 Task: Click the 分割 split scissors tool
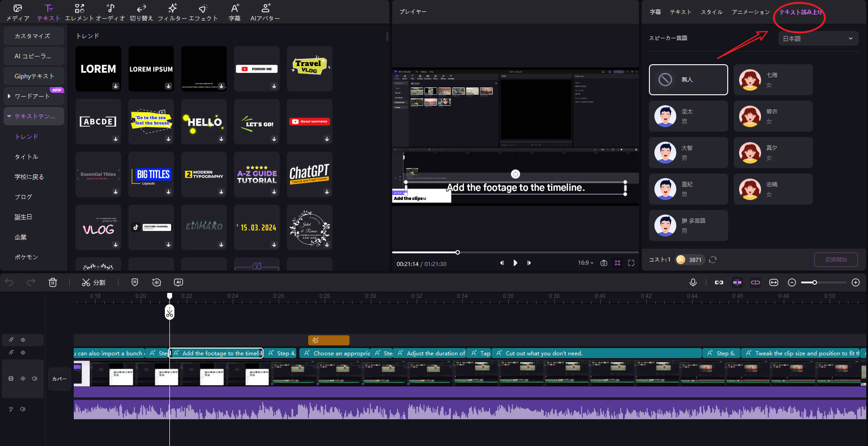[93, 282]
